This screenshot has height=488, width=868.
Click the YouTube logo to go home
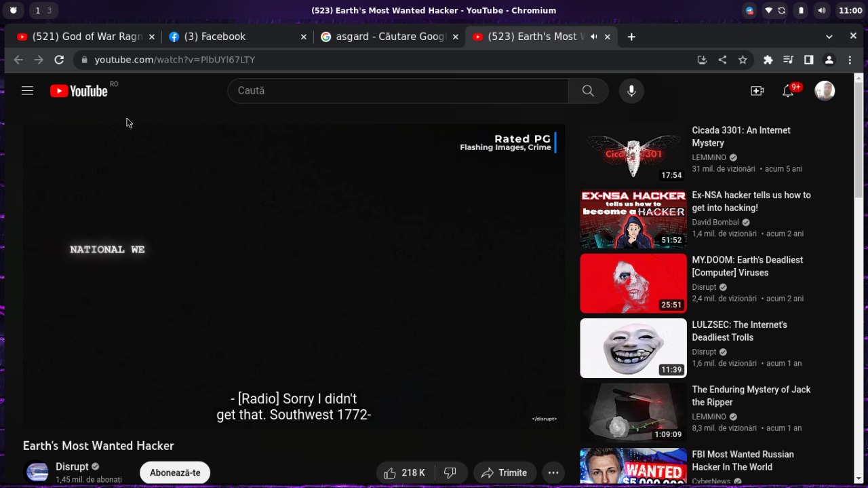pos(79,91)
